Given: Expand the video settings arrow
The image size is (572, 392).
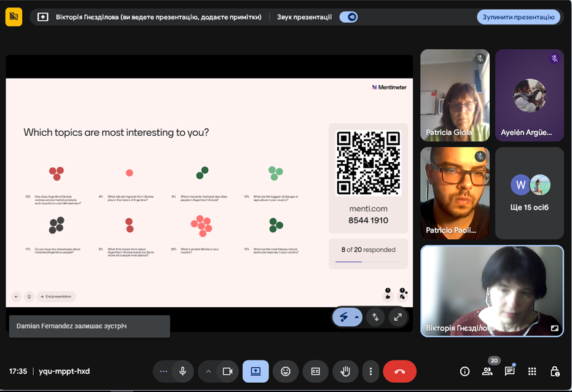Looking at the screenshot, I should pos(208,371).
